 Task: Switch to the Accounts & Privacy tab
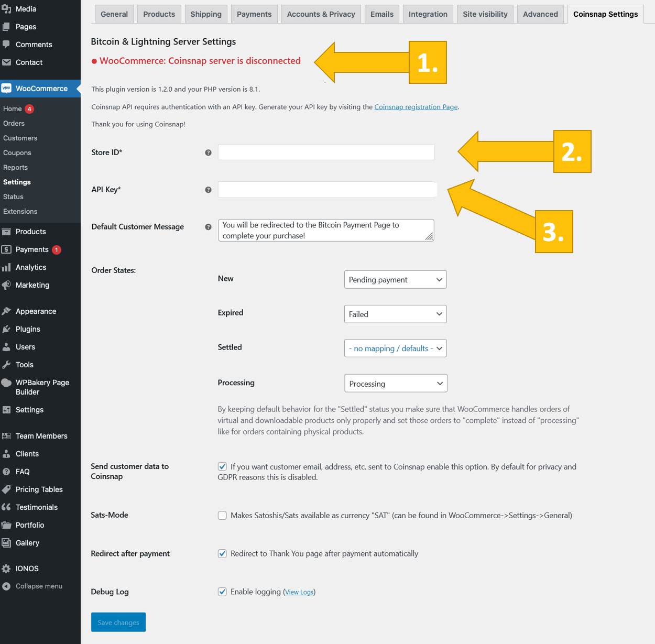pyautogui.click(x=321, y=14)
